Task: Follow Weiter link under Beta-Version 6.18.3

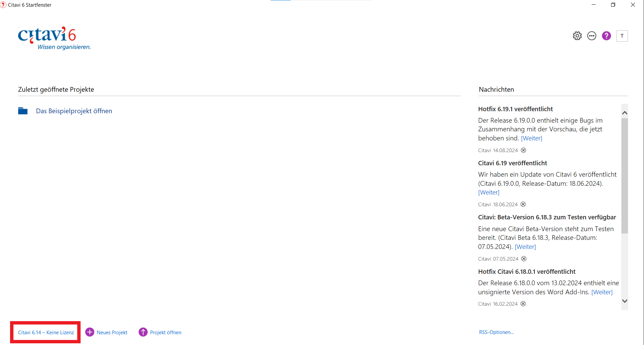Action: (x=525, y=247)
